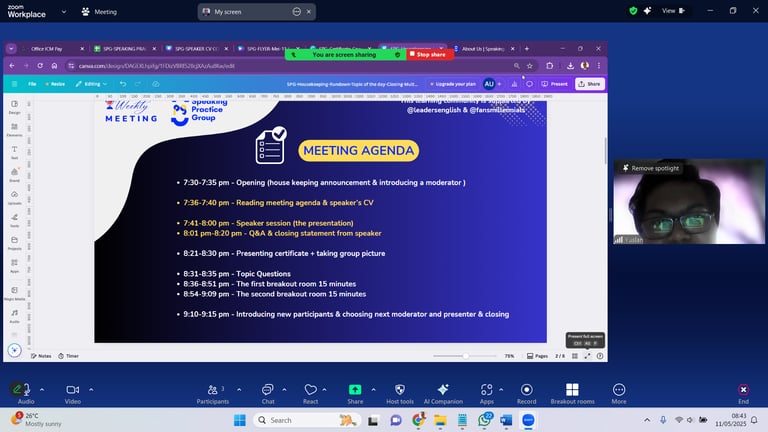Remove spotlight from participant video

(x=650, y=168)
